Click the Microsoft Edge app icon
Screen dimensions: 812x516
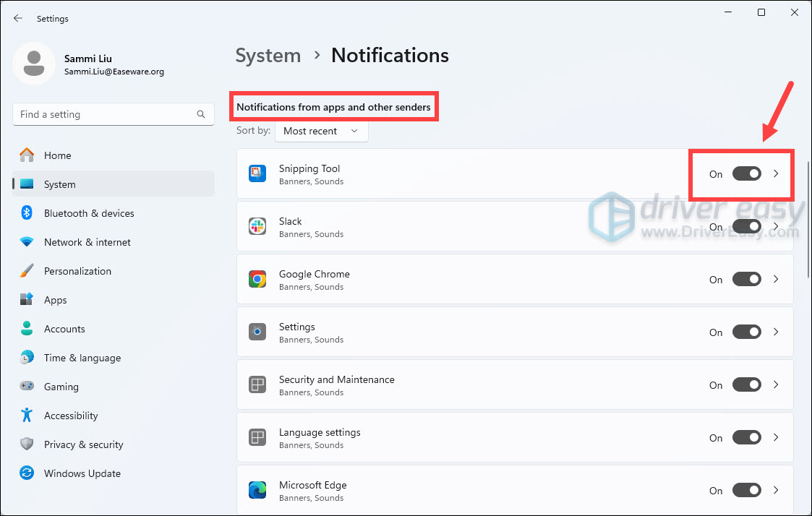(257, 490)
